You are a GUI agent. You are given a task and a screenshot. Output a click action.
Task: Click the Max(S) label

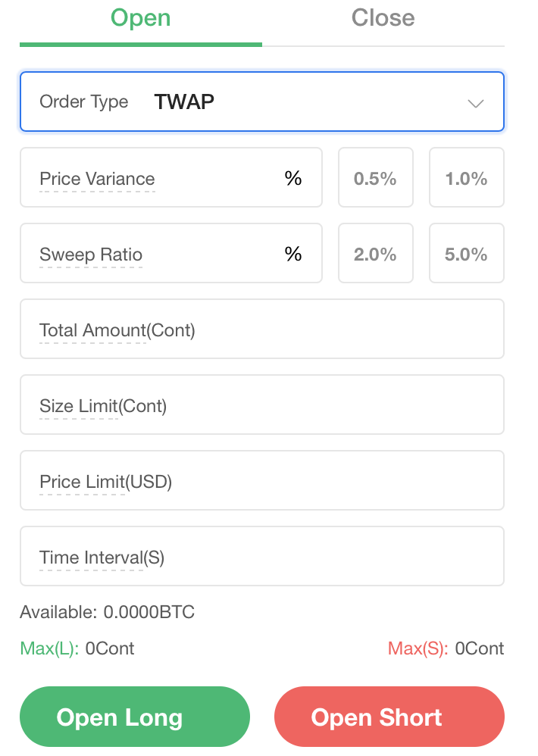click(x=418, y=648)
